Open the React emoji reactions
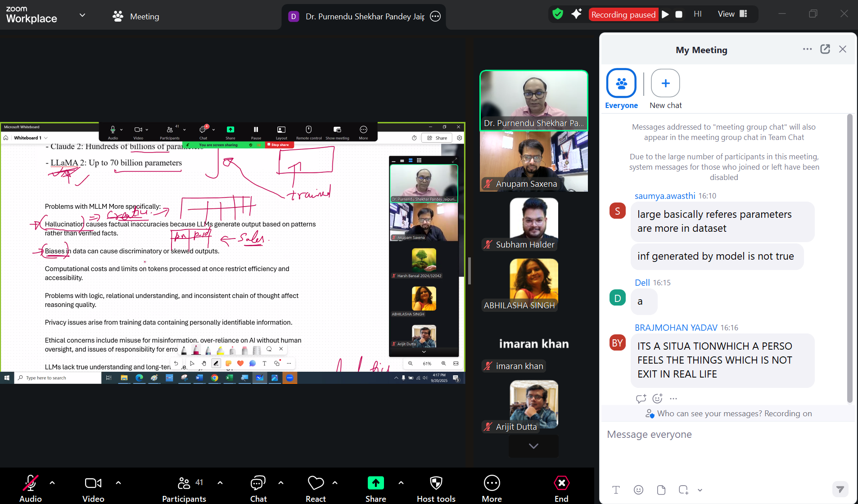The width and height of the screenshot is (858, 504). point(316,488)
